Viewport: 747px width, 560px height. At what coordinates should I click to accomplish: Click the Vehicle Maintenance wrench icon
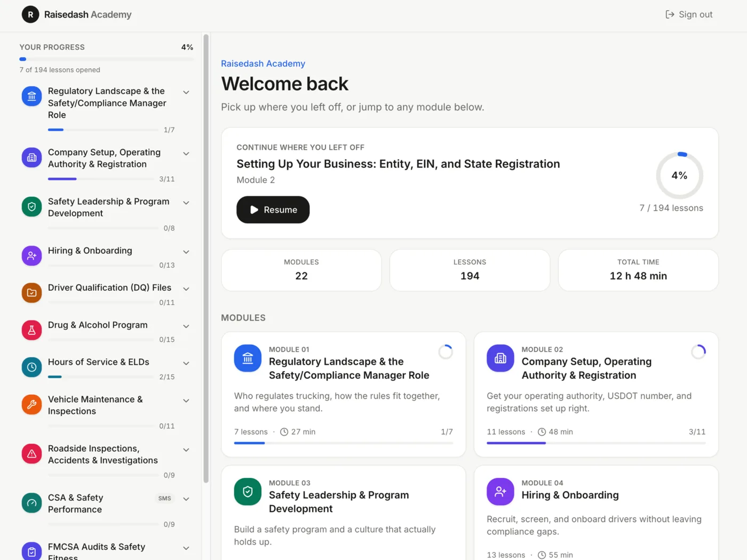click(31, 405)
